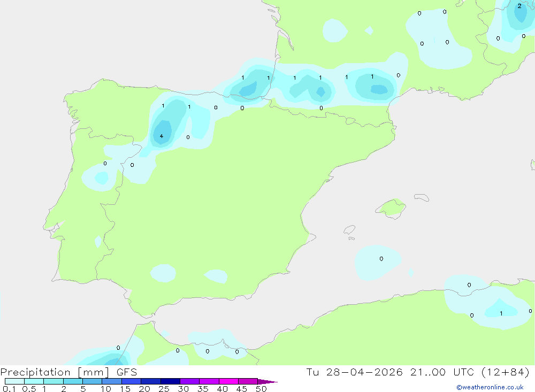Image resolution: width=535 pixels, height=392 pixels.
Task: Click the '2' value at top-right corner
Action: pyautogui.click(x=519, y=6)
